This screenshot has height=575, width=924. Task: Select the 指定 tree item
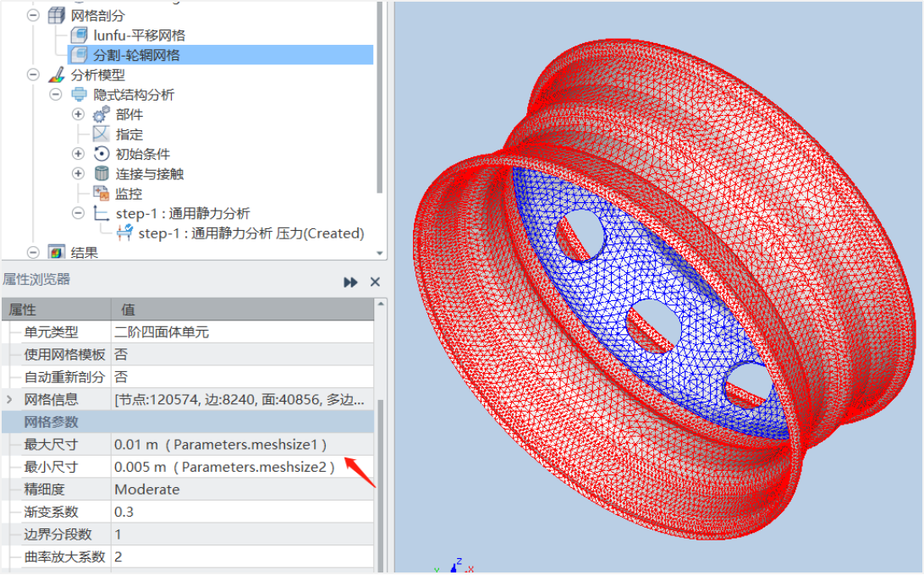pyautogui.click(x=129, y=134)
